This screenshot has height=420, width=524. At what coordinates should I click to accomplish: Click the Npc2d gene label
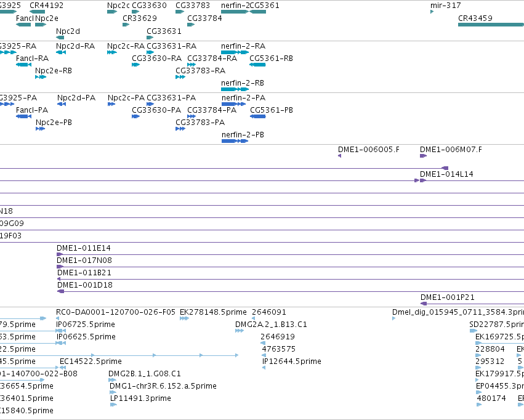(68, 31)
